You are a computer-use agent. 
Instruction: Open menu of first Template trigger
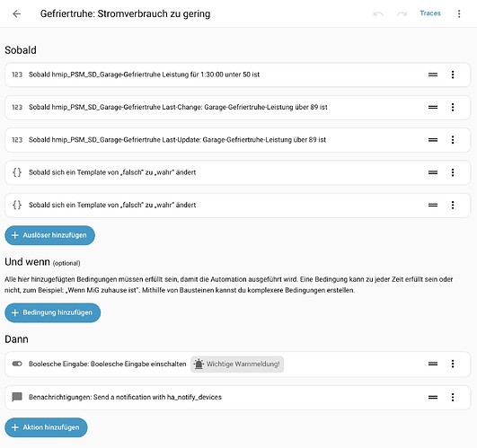tap(453, 172)
